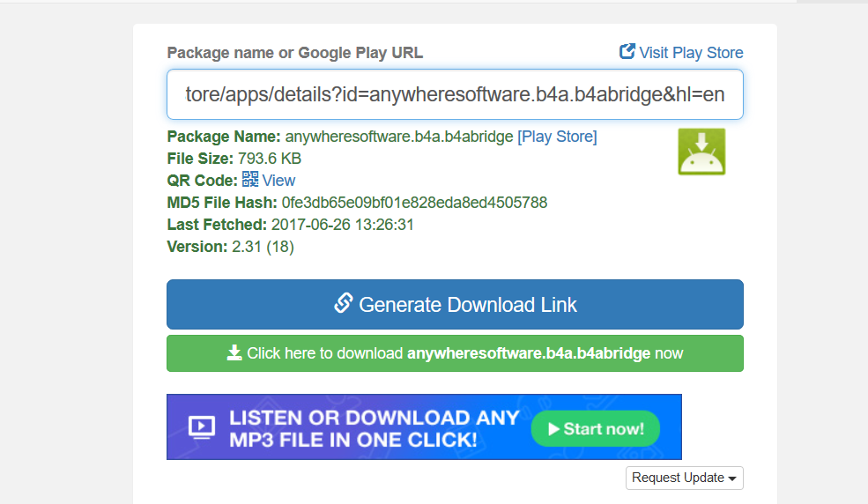Click the QR code icon
The width and height of the screenshot is (868, 504).
click(250, 179)
